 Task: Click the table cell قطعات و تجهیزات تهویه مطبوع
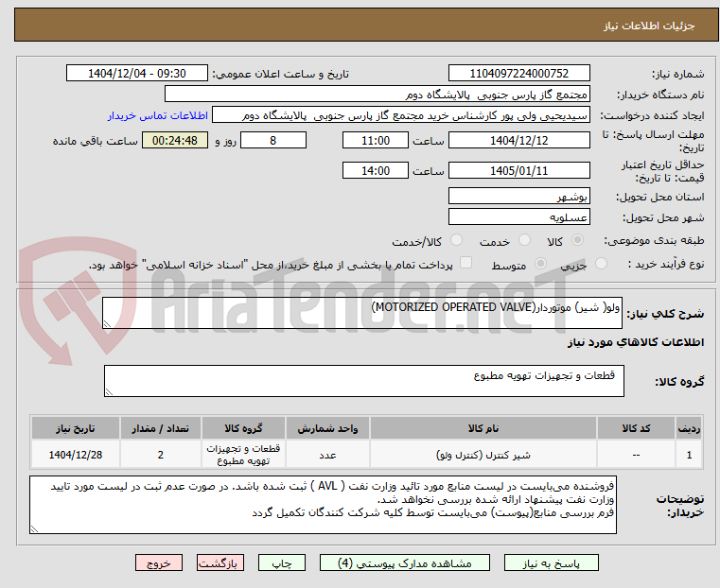pos(243,455)
